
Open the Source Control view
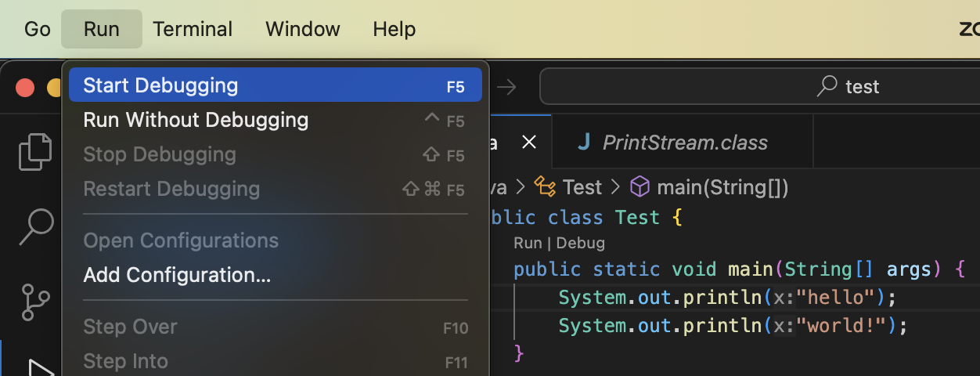34,302
